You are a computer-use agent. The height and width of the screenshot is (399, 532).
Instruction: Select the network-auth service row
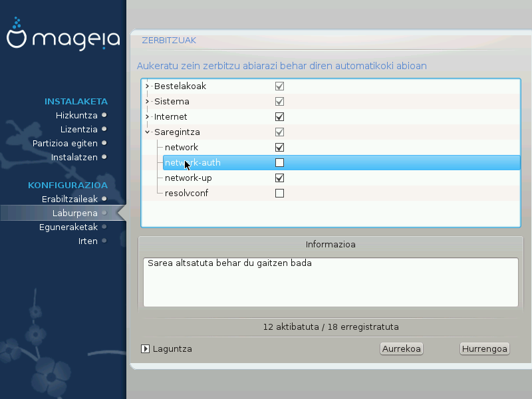342,162
